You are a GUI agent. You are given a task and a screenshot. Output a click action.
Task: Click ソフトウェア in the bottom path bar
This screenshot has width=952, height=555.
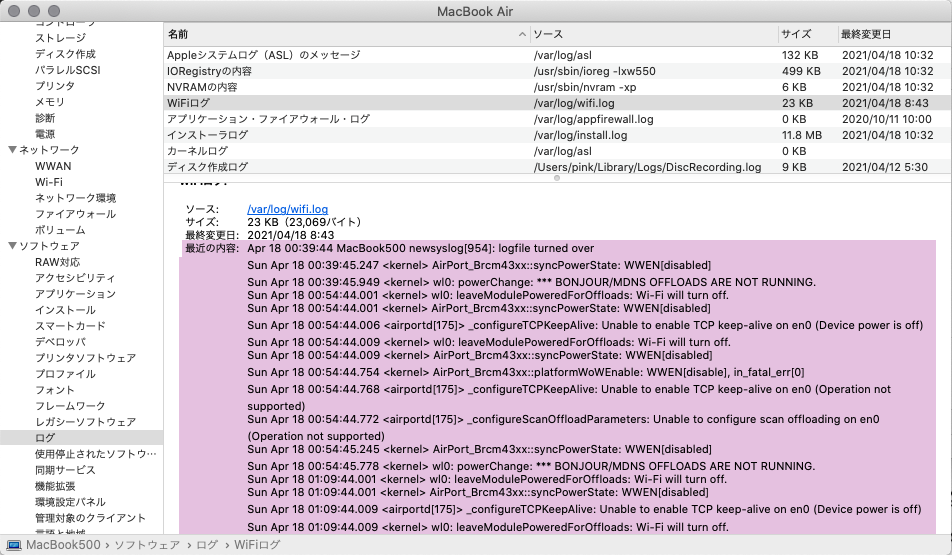tap(147, 545)
